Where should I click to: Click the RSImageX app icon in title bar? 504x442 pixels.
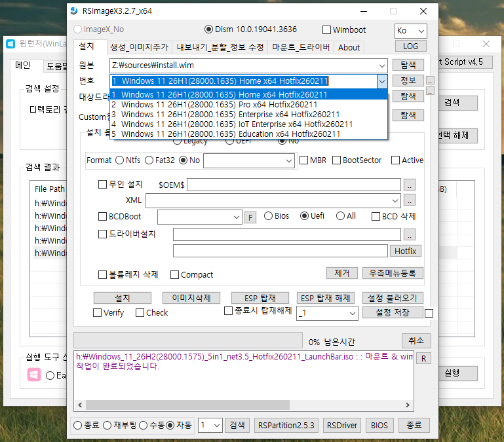(74, 11)
